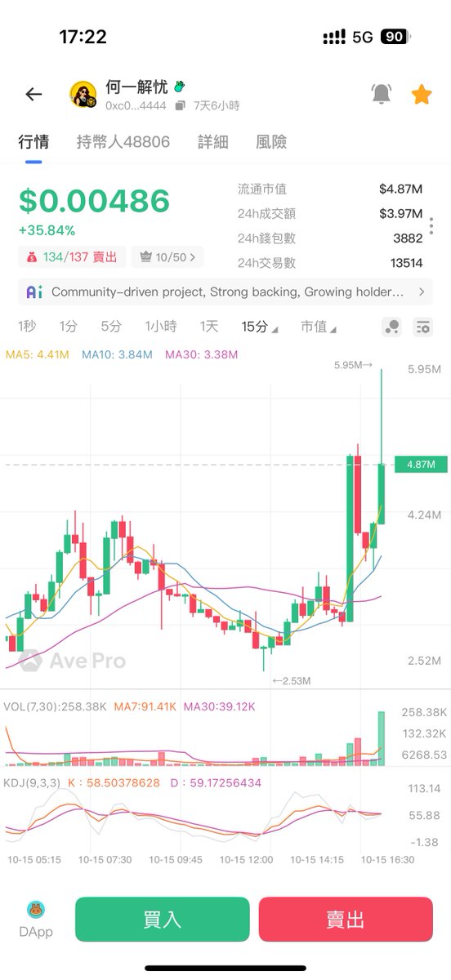Tap the 24h成交額 $3.97M value
This screenshot has height=980, width=451.
[400, 214]
